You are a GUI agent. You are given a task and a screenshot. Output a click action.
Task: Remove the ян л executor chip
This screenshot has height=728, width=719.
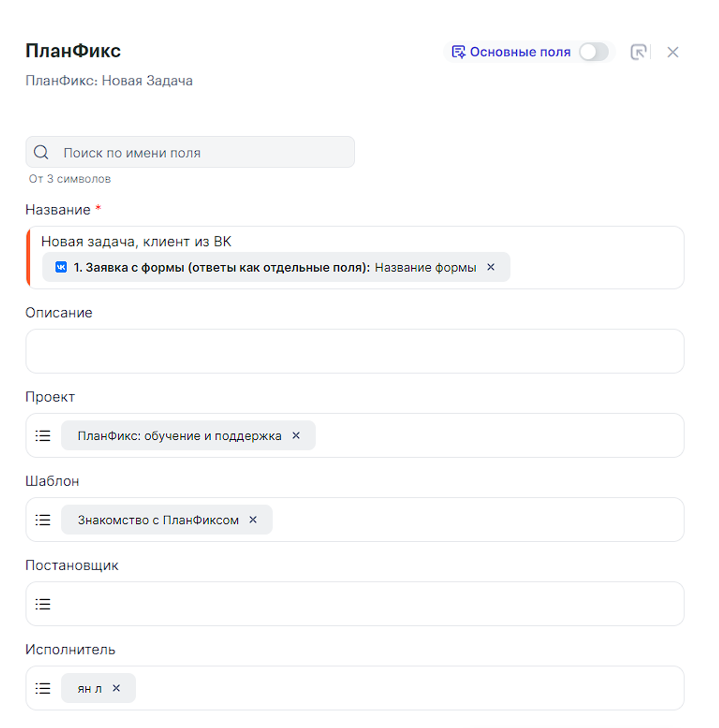click(x=116, y=688)
